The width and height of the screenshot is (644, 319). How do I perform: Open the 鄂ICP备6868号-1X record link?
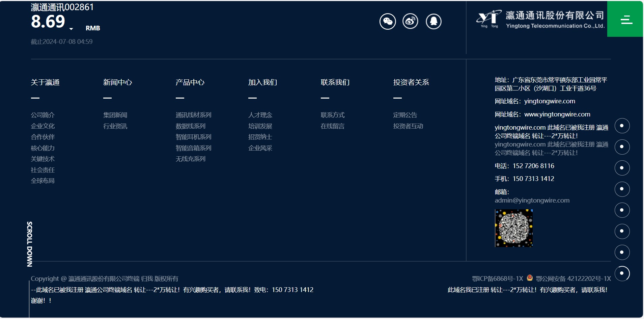coord(497,278)
